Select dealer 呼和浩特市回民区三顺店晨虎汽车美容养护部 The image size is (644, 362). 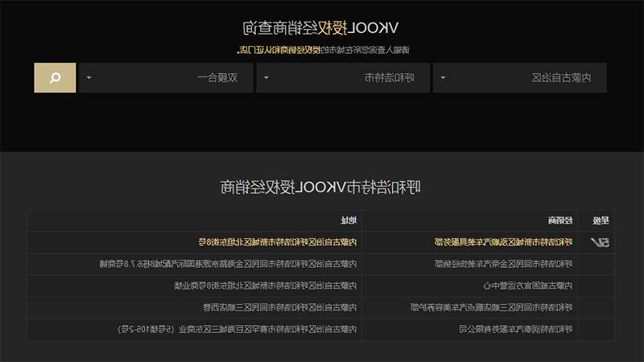pyautogui.click(x=491, y=307)
